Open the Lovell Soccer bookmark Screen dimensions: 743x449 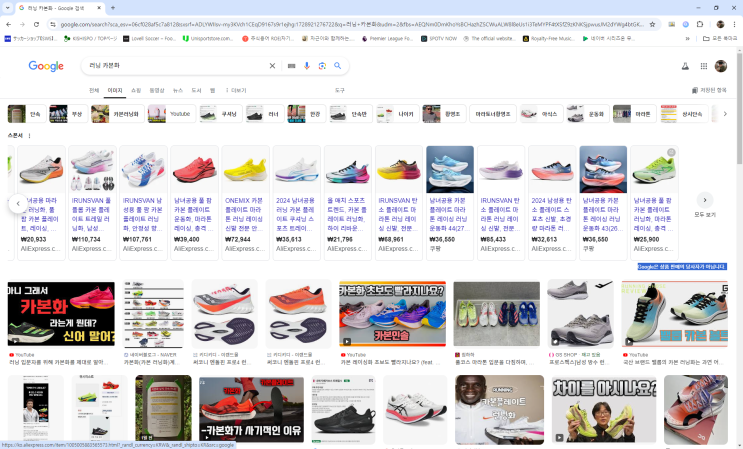pyautogui.click(x=150, y=38)
